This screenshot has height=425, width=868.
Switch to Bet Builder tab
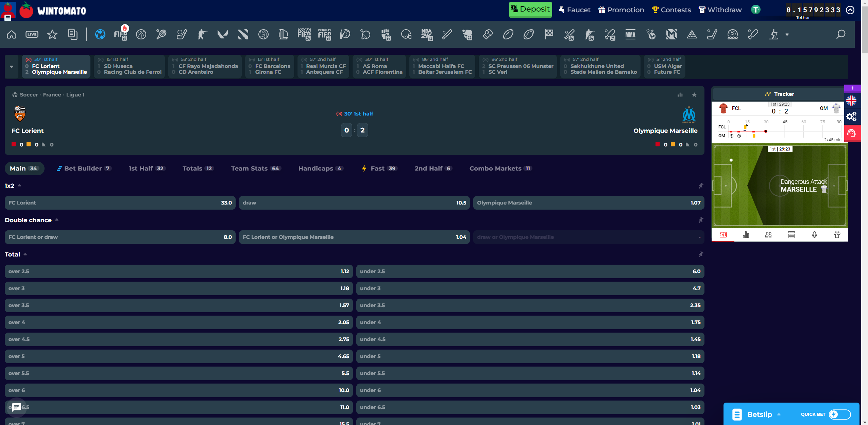[x=84, y=169]
